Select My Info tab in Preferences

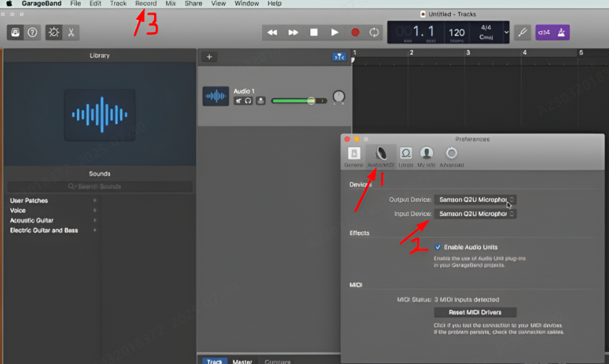(x=426, y=157)
